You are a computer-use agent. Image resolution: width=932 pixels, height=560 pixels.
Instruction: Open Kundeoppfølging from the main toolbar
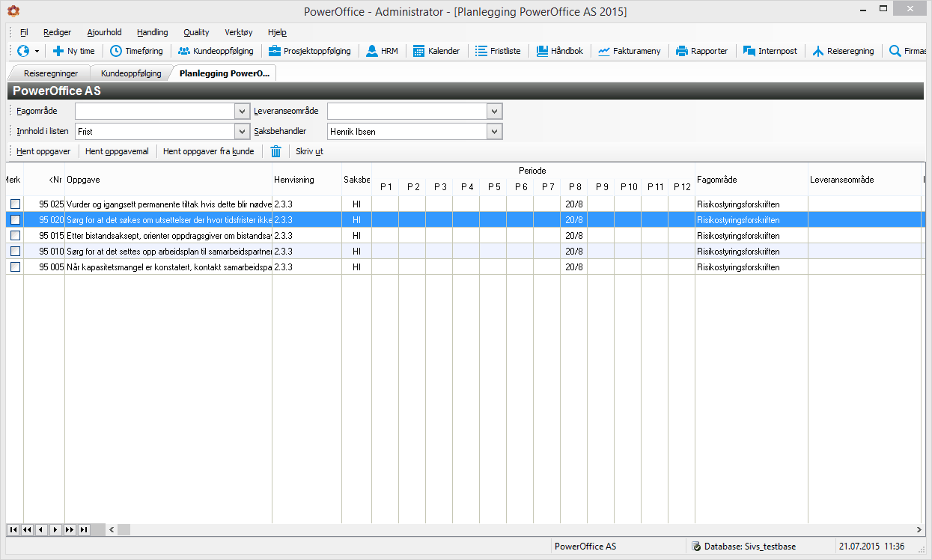click(x=216, y=51)
